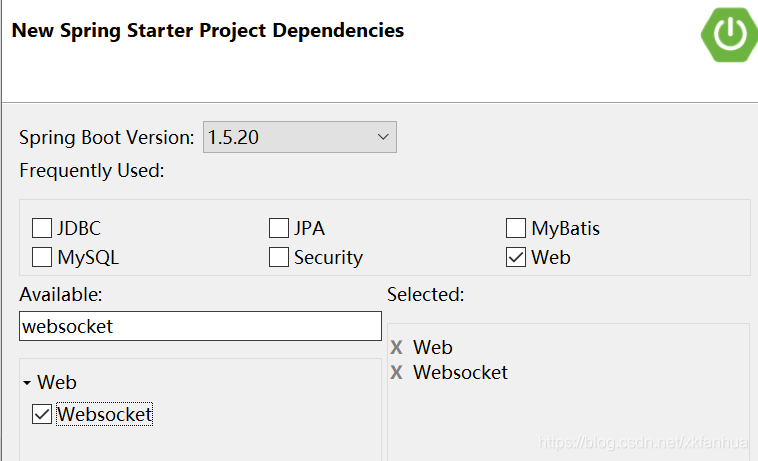Click the MyBatis label text

point(566,228)
